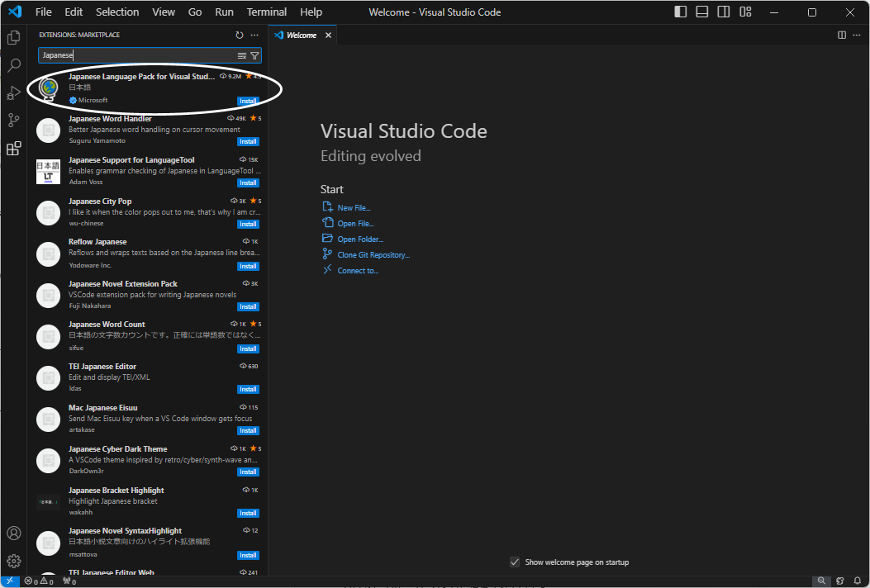Screen dimensions: 870x588
Task: Toggle Show welcome page on startup
Action: tap(515, 562)
